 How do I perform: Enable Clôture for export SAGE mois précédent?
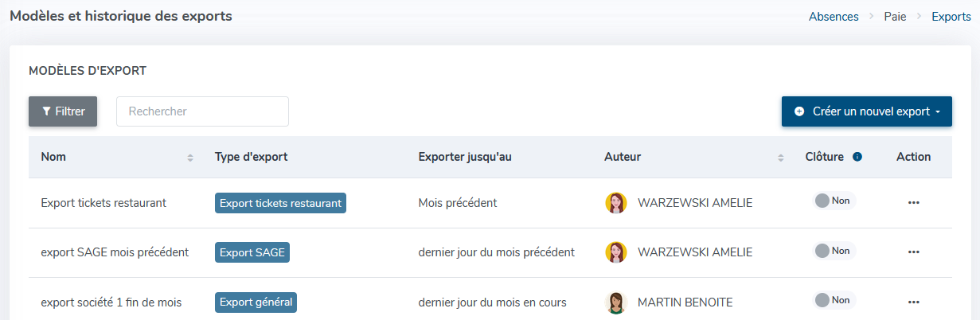[833, 251]
